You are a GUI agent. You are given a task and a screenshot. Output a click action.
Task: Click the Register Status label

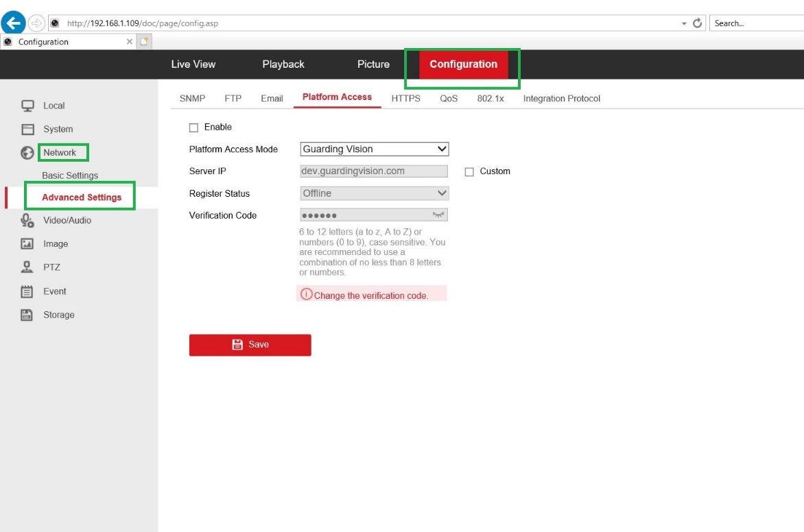220,193
